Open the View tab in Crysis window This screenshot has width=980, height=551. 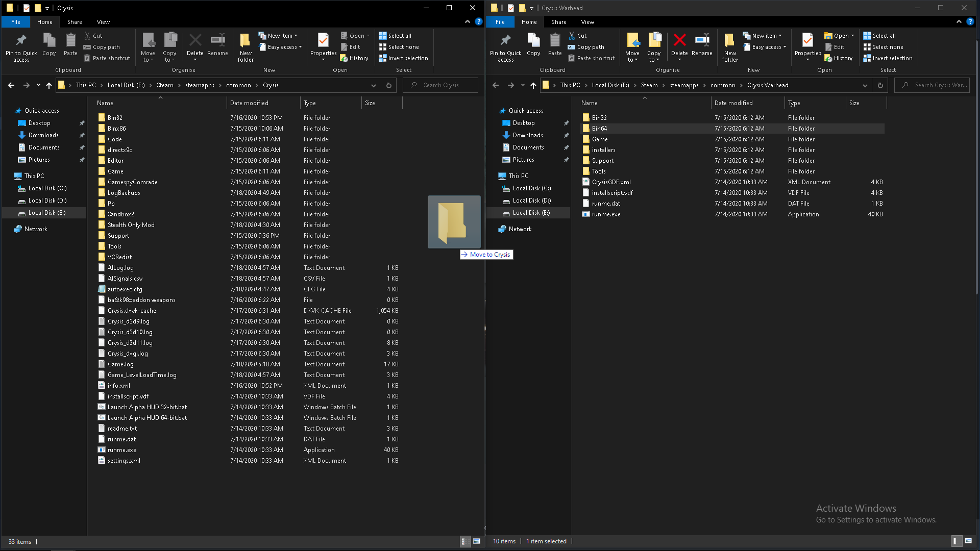click(x=103, y=22)
